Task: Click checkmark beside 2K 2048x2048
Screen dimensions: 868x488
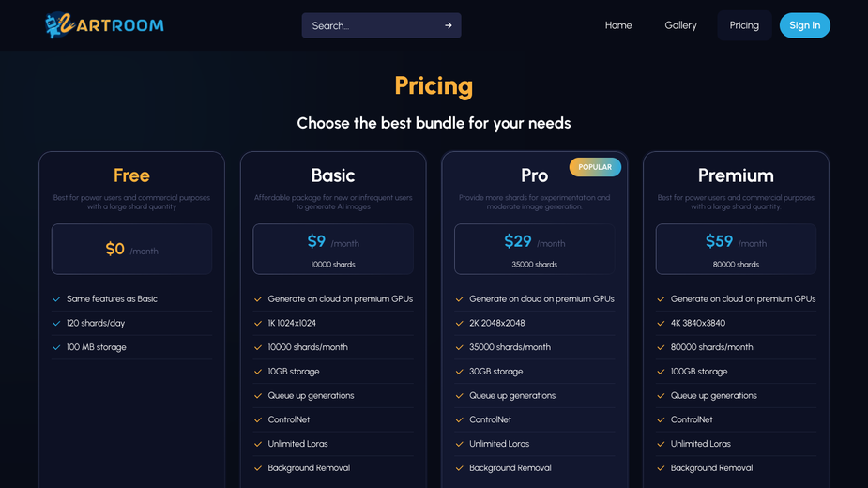Action: tap(460, 323)
